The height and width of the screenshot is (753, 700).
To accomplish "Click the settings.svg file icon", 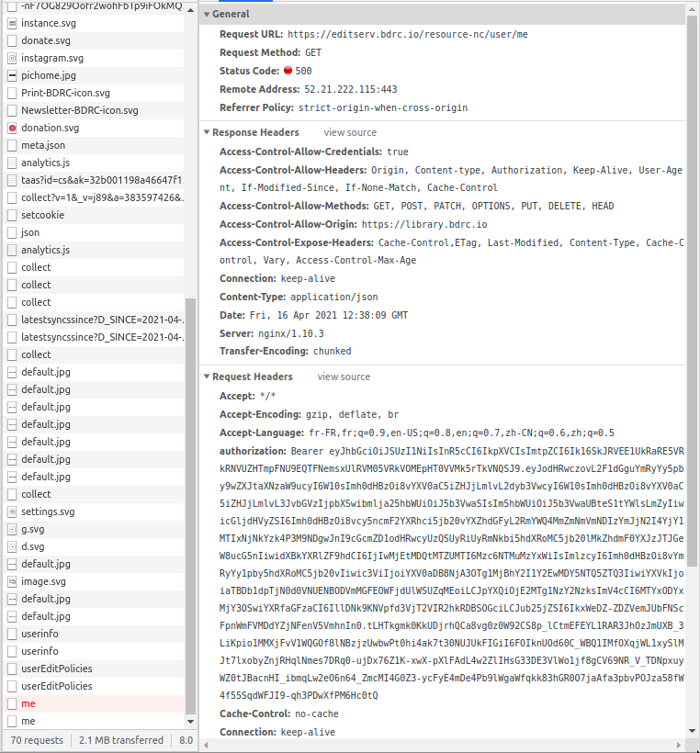I will (x=13, y=511).
